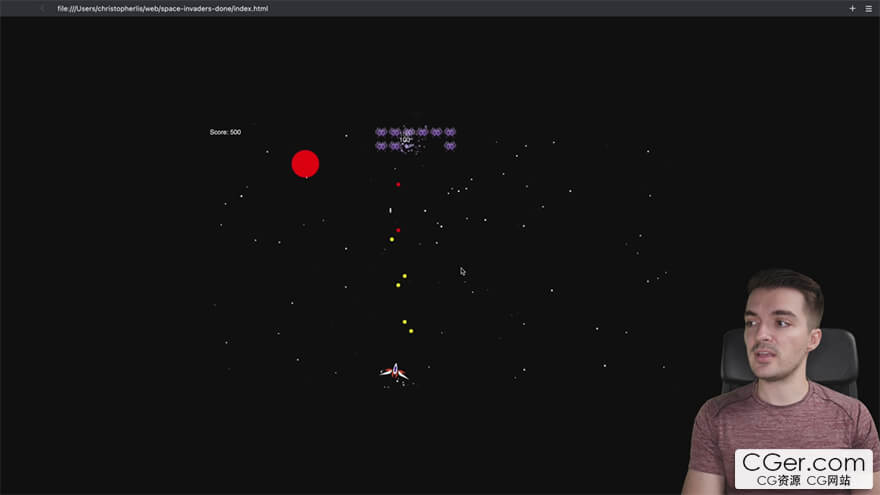Open the browser hamburger menu

tap(868, 8)
